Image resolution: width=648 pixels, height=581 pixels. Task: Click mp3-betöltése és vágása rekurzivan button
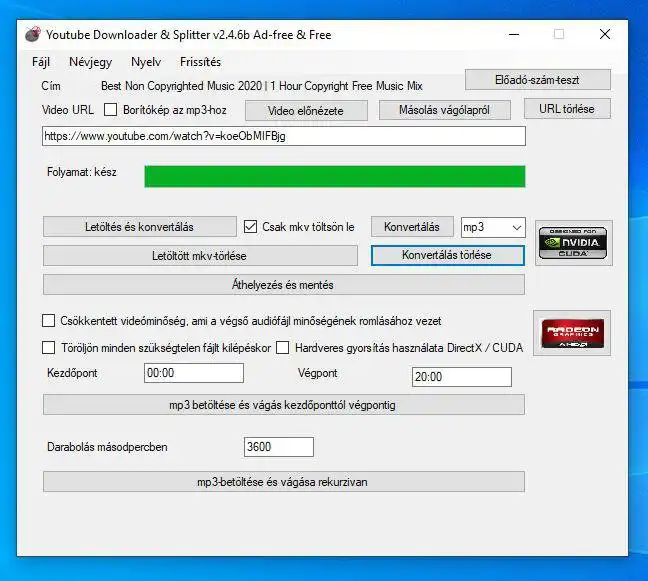(x=284, y=482)
